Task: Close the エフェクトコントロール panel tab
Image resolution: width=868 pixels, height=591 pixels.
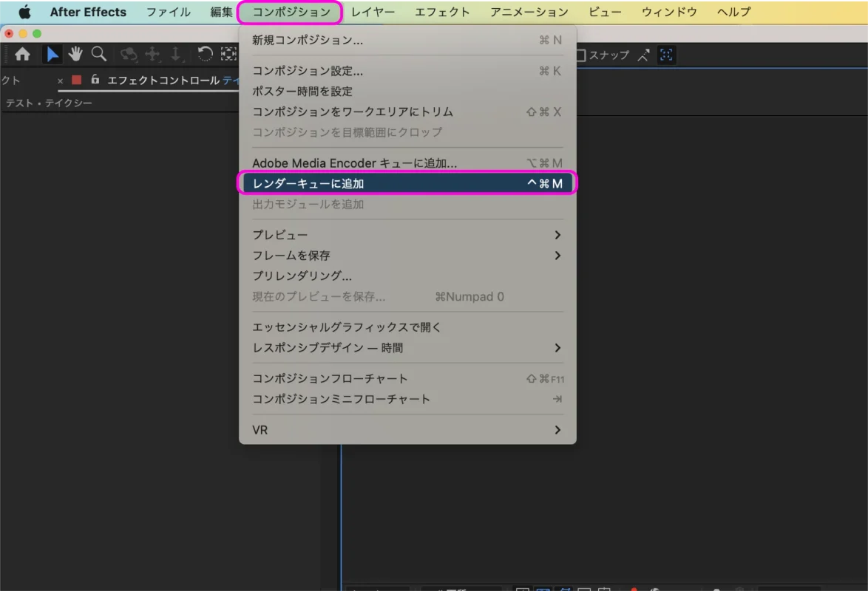Action: click(x=61, y=81)
